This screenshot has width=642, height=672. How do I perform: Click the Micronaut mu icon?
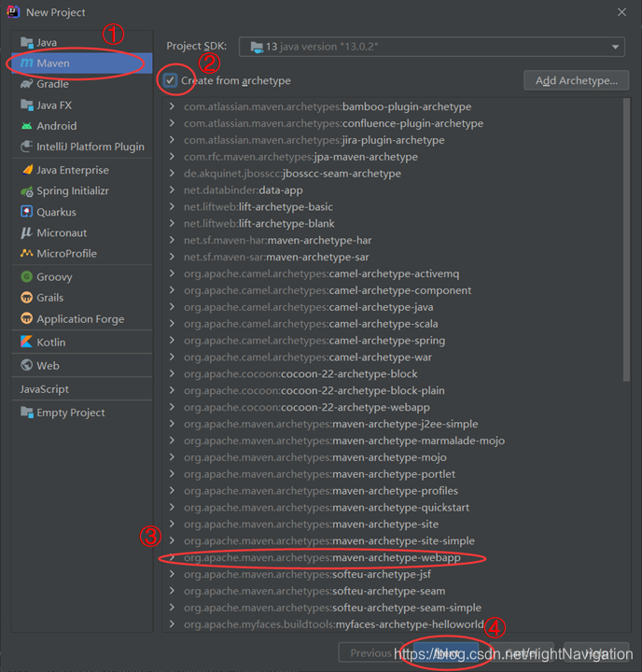[26, 232]
